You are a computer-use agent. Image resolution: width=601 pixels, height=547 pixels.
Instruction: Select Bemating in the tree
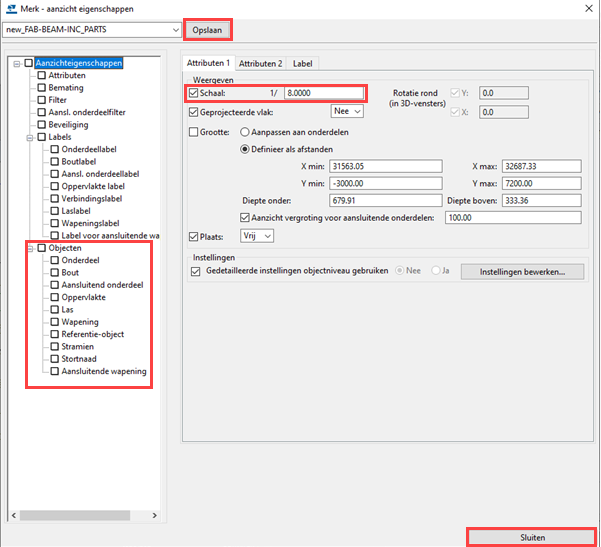(x=66, y=88)
